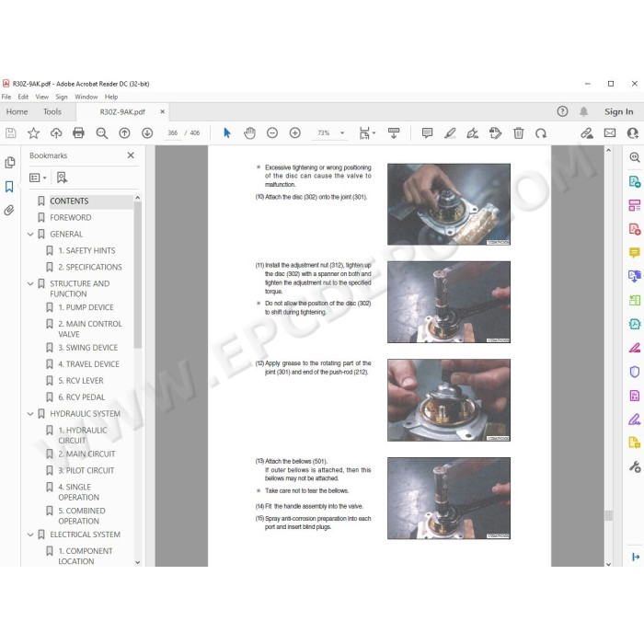Click the Save file icon
This screenshot has width=644, height=644.
11,133
